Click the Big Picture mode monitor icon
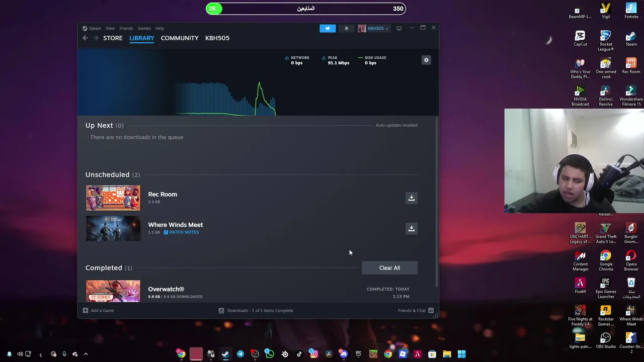This screenshot has height=362, width=644. [399, 28]
